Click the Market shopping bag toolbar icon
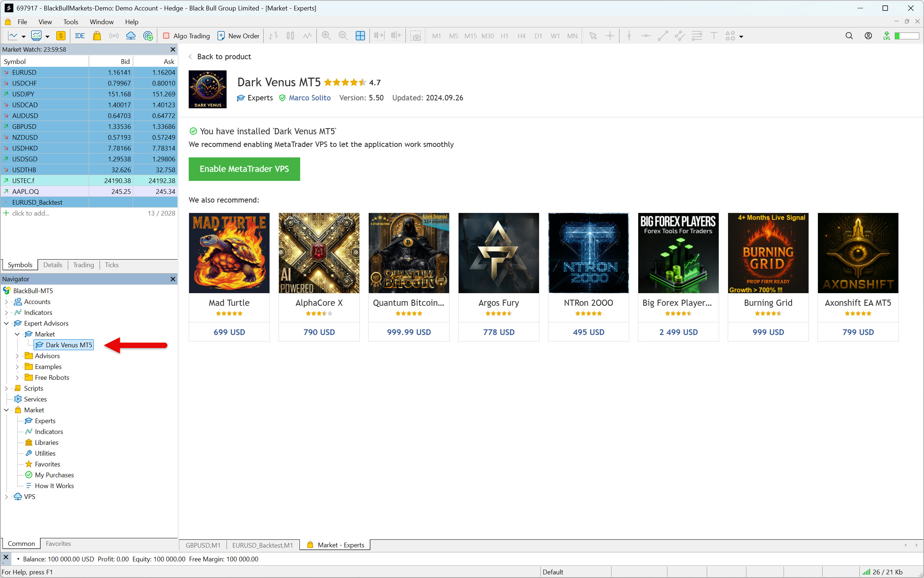Image resolution: width=924 pixels, height=578 pixels. coord(97,36)
